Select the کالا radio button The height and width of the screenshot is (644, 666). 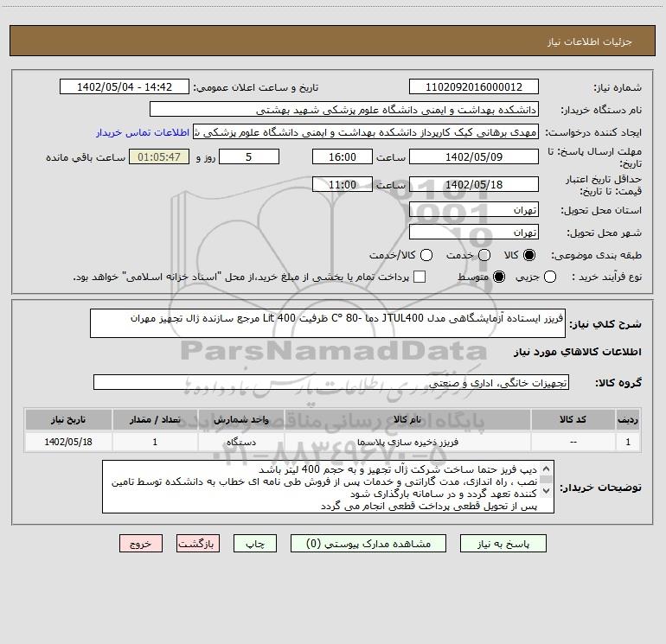point(529,255)
